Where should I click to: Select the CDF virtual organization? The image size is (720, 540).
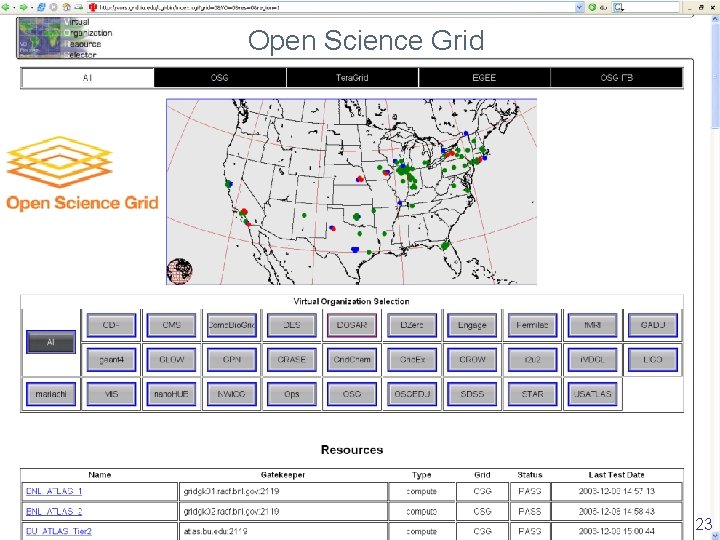[x=111, y=325]
